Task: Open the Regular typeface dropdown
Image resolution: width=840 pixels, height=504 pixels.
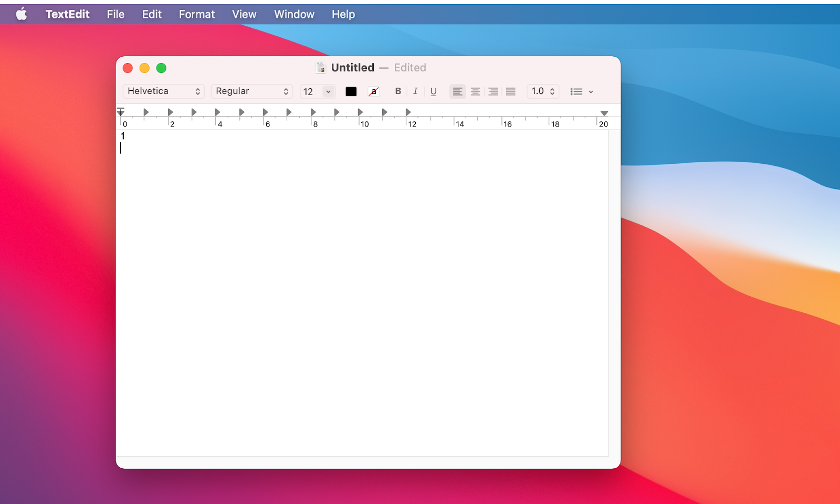Action: (252, 91)
